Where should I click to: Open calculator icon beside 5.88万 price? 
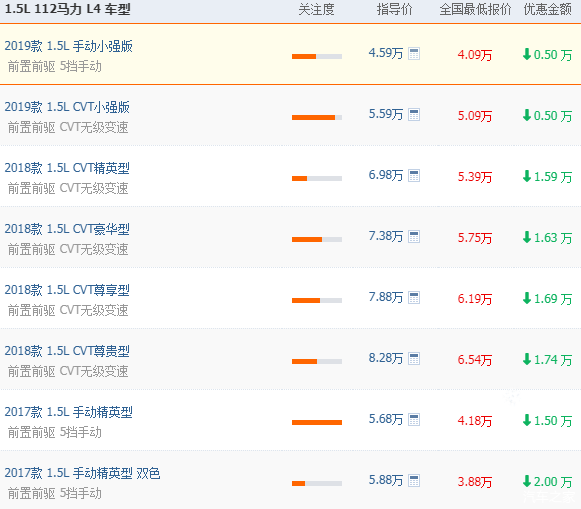[x=414, y=480]
